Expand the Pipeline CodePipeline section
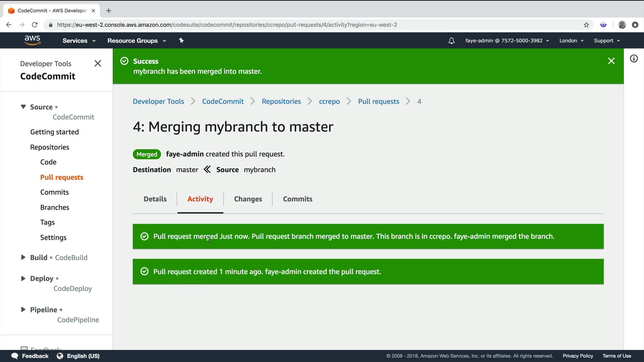 point(23,309)
